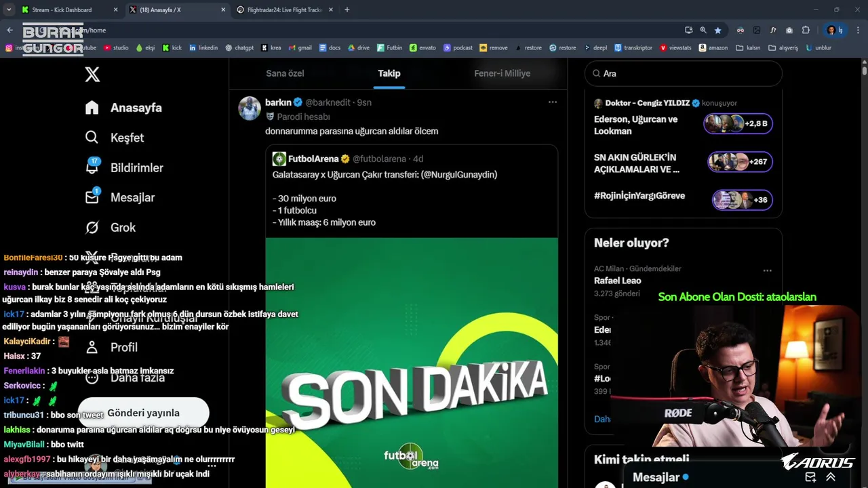This screenshot has height=488, width=868.
Task: Open the Chrome profile button labeled İş
Action: pos(834,30)
